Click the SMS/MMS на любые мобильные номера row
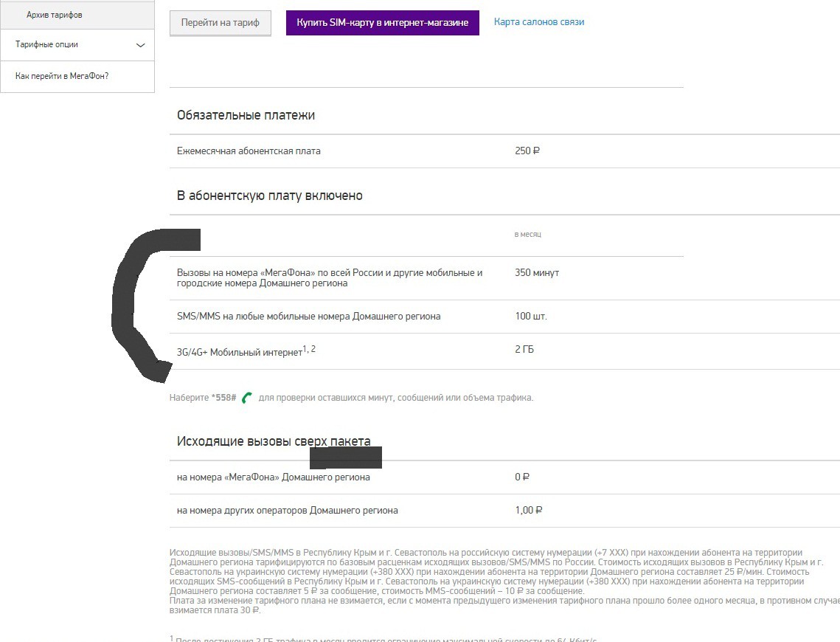The image size is (840, 642). pyautogui.click(x=308, y=317)
